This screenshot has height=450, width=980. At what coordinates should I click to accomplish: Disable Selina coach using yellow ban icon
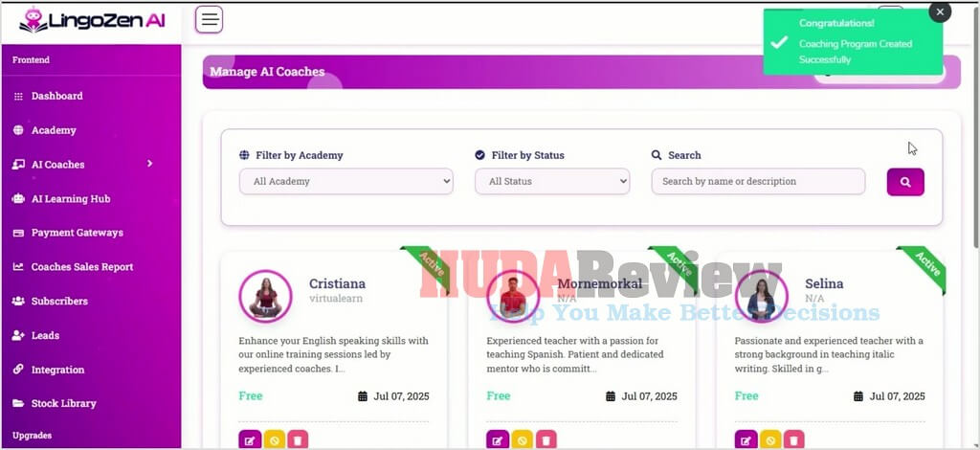pyautogui.click(x=770, y=440)
